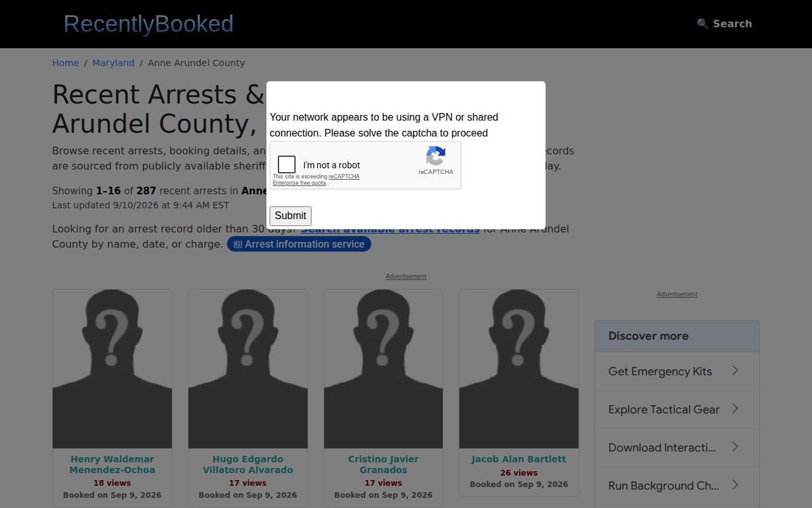
Task: Go to Home breadcrumb
Action: pyautogui.click(x=65, y=63)
